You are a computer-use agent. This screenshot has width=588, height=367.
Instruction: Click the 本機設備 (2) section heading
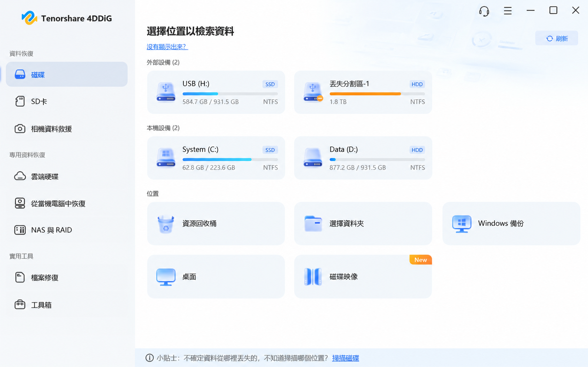pos(163,128)
